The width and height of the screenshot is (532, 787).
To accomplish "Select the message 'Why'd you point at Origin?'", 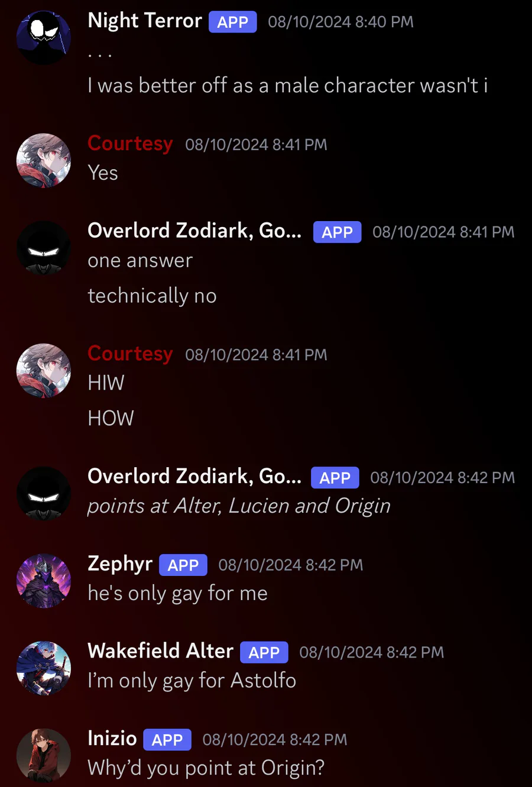I will (x=206, y=768).
